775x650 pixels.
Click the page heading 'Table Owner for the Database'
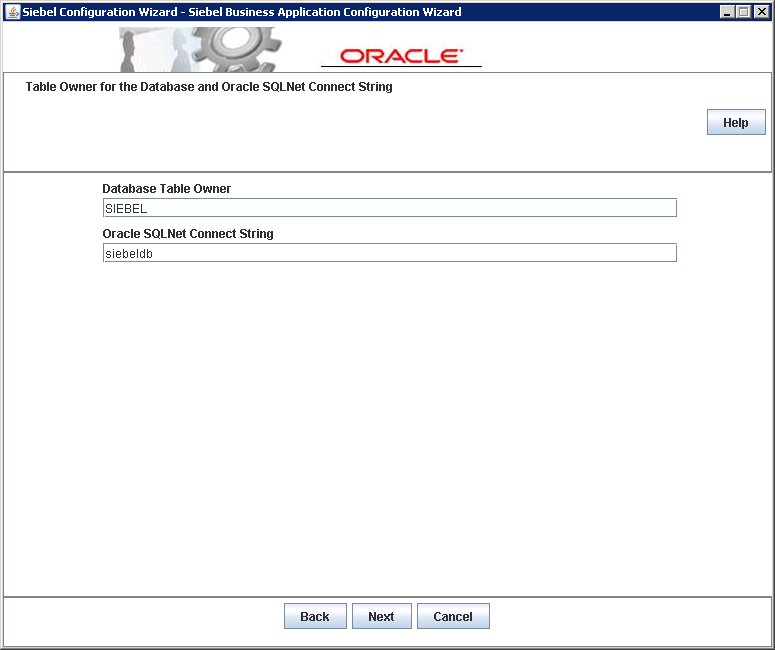coord(209,87)
